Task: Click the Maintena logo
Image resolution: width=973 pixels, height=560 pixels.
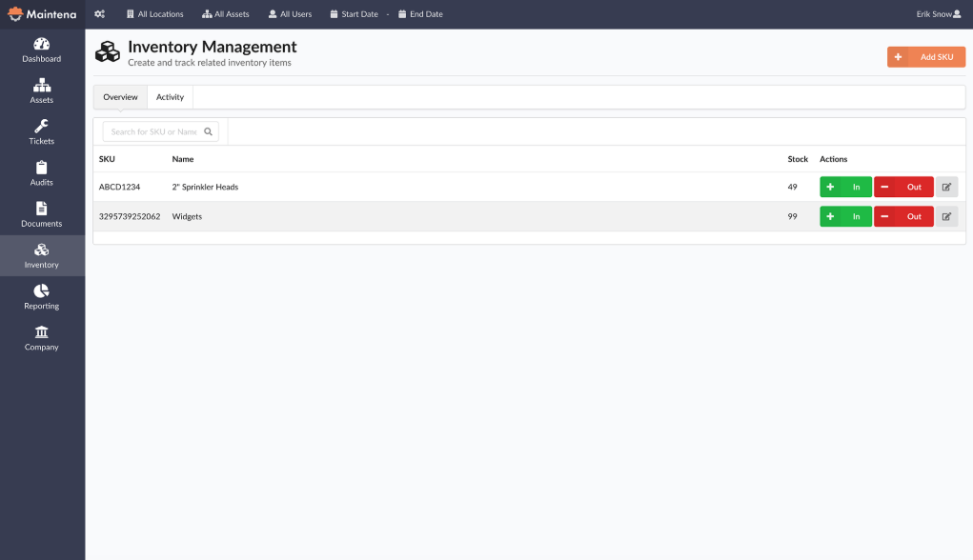Action: point(42,14)
